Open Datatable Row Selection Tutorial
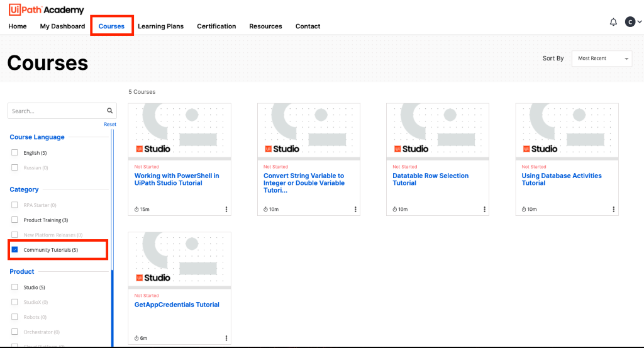 (x=430, y=179)
